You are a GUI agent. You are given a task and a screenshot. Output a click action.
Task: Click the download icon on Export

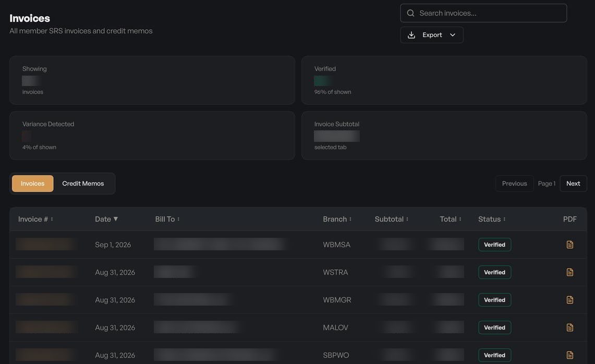pyautogui.click(x=411, y=35)
